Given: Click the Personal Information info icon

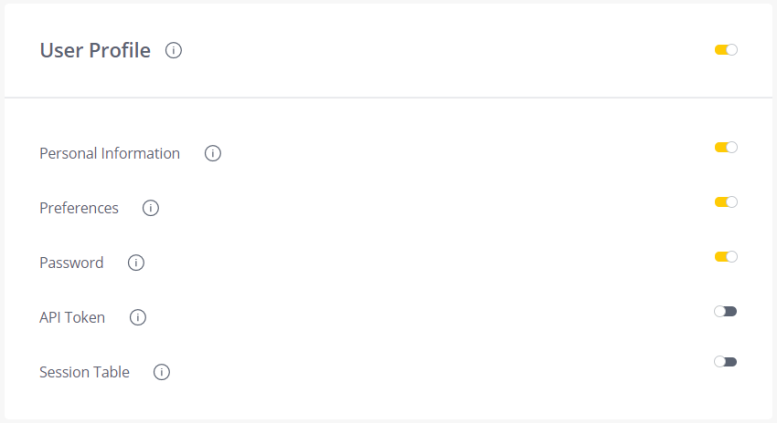Looking at the screenshot, I should pyautogui.click(x=212, y=154).
